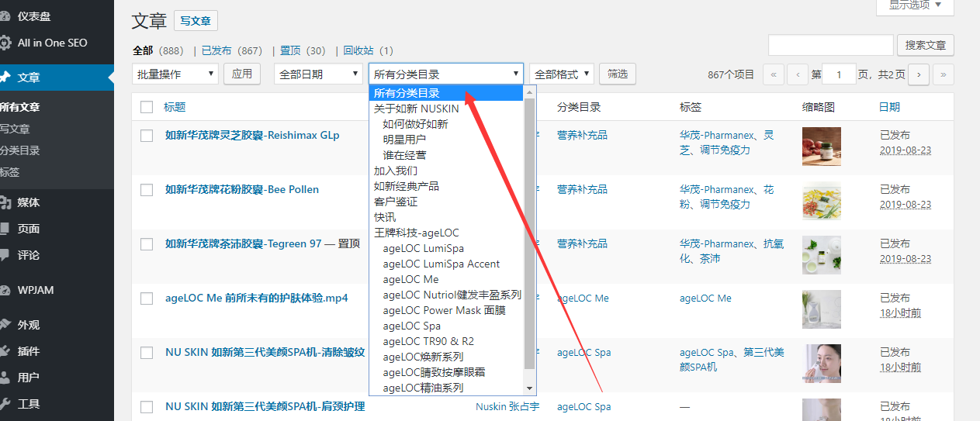Open the 批量操作 bulk actions dropdown
The width and height of the screenshot is (980, 421).
[175, 74]
